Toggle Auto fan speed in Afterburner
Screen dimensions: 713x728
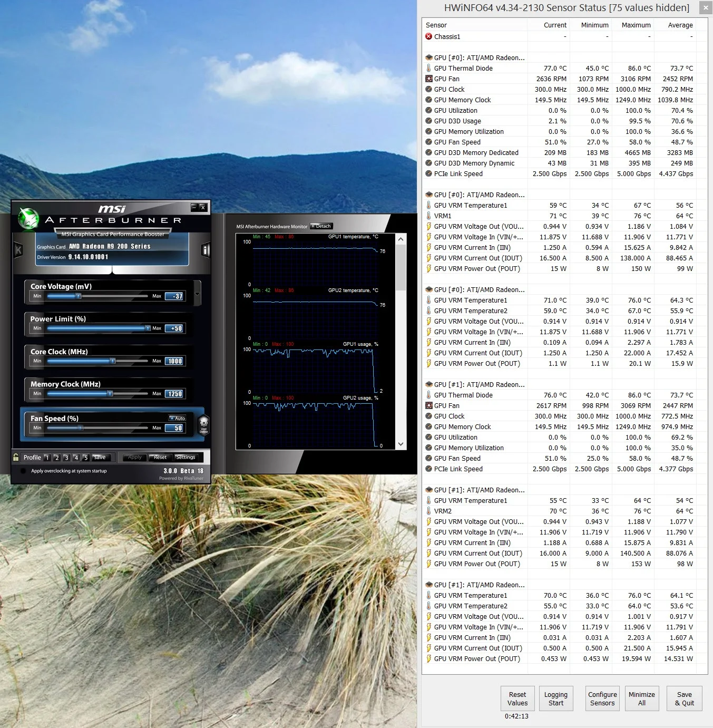click(x=178, y=418)
